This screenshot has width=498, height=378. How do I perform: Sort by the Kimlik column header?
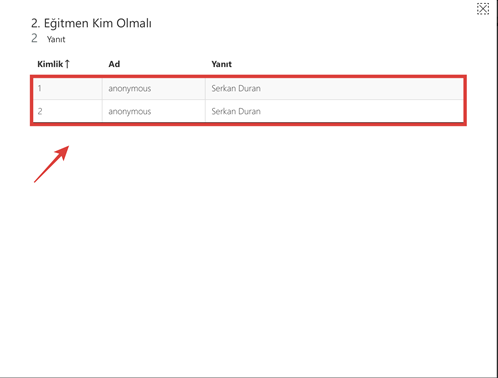pyautogui.click(x=50, y=64)
